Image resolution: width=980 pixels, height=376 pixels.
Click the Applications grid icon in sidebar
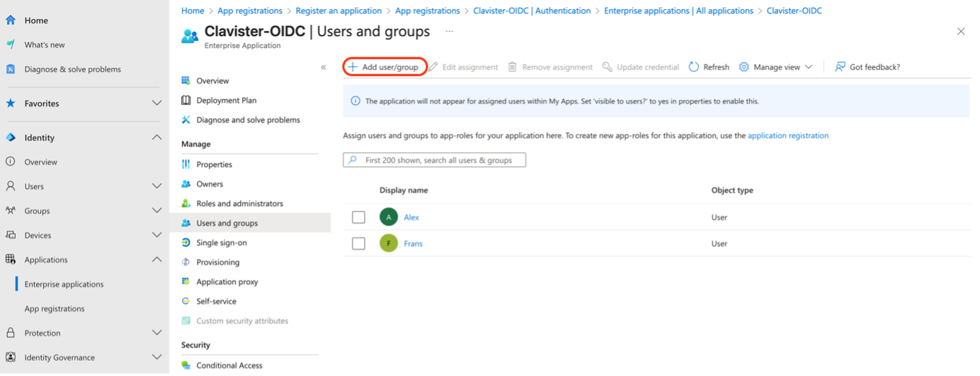(11, 259)
